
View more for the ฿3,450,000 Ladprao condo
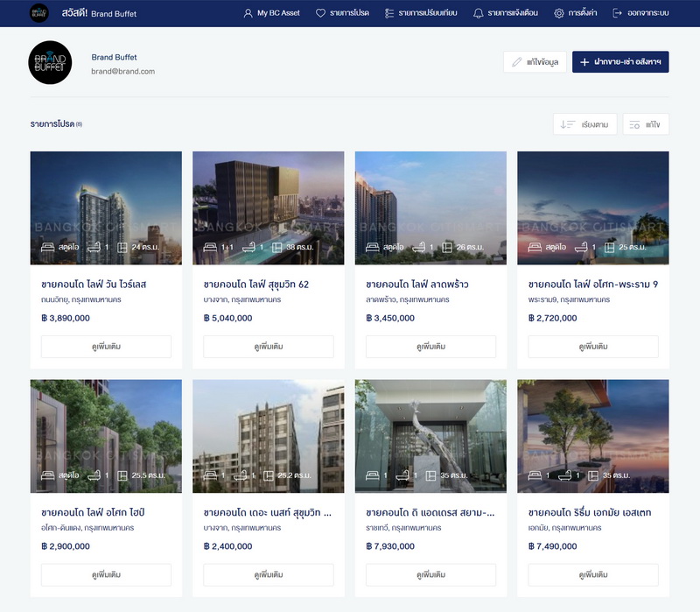(x=430, y=347)
